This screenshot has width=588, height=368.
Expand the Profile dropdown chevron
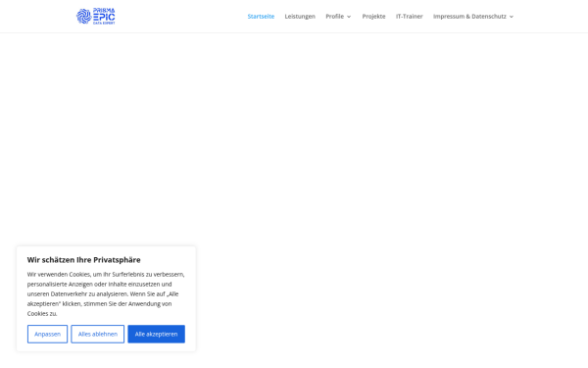(x=349, y=17)
